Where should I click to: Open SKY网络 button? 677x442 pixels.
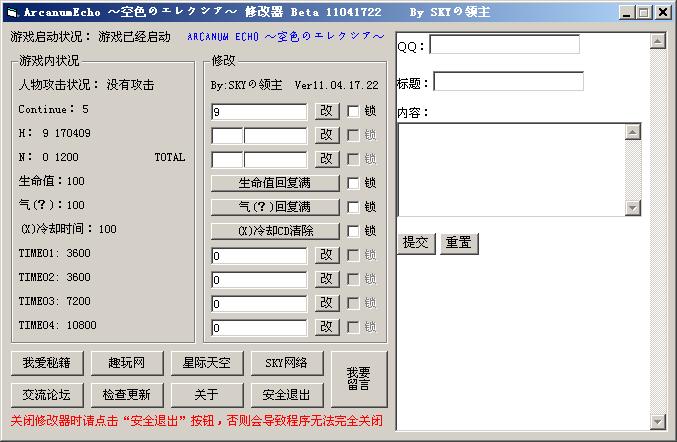click(286, 362)
